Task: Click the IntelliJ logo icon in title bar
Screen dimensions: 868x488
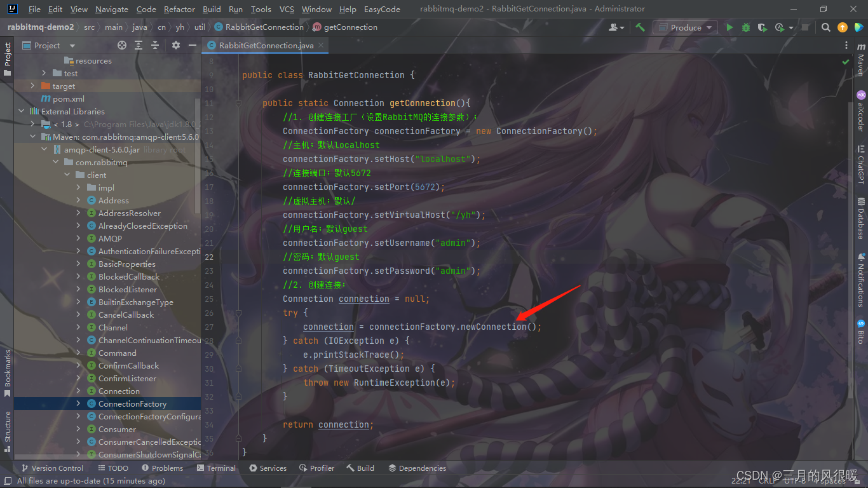Action: [12, 9]
